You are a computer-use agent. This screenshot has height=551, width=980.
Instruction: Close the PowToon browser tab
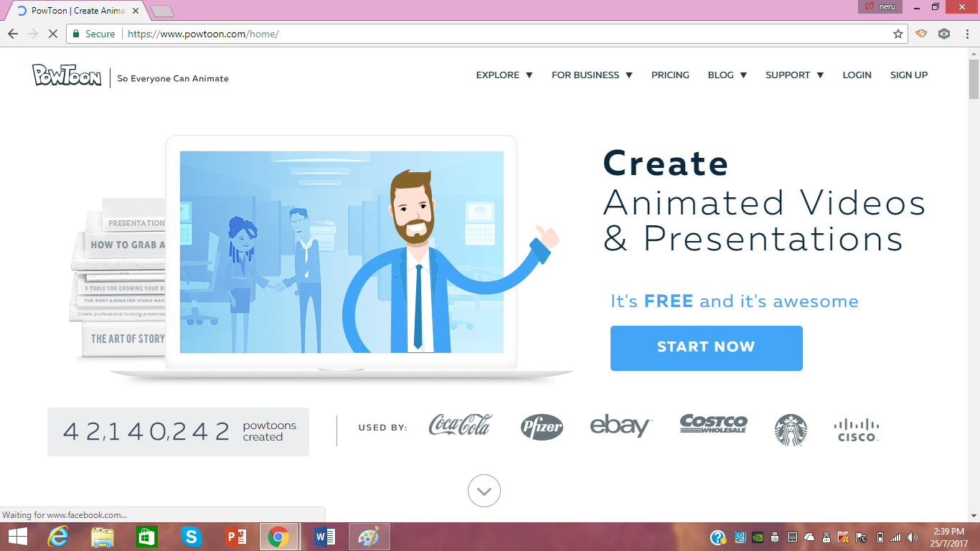pyautogui.click(x=136, y=11)
